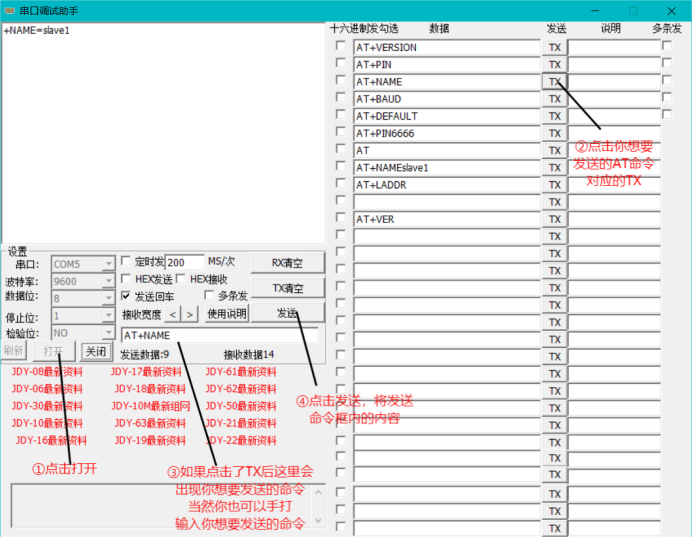Enable the HEX接收 checkbox
The height and width of the screenshot is (537, 692).
tap(181, 278)
